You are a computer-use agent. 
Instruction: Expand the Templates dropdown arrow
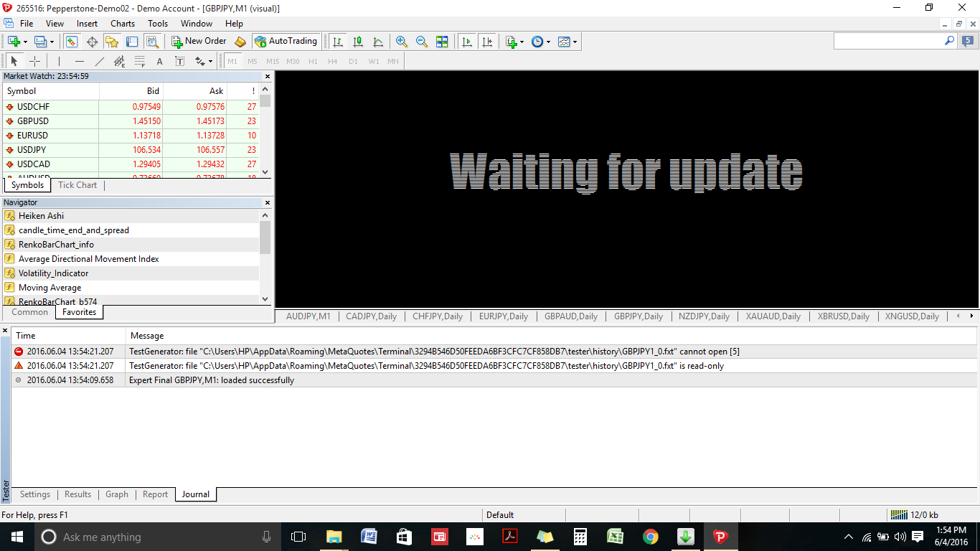(575, 42)
